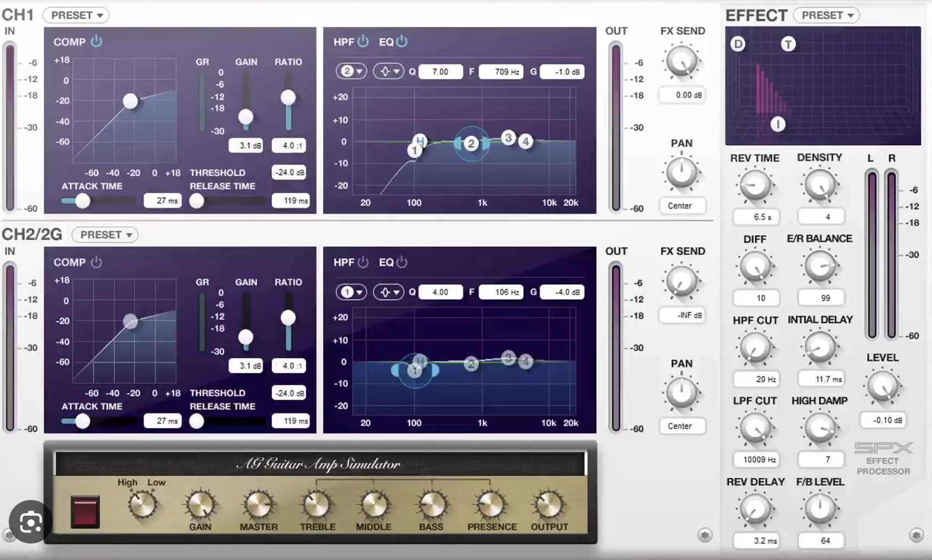The height and width of the screenshot is (560, 932).
Task: Enable CH2/2G HPF power button
Action: pos(363,262)
